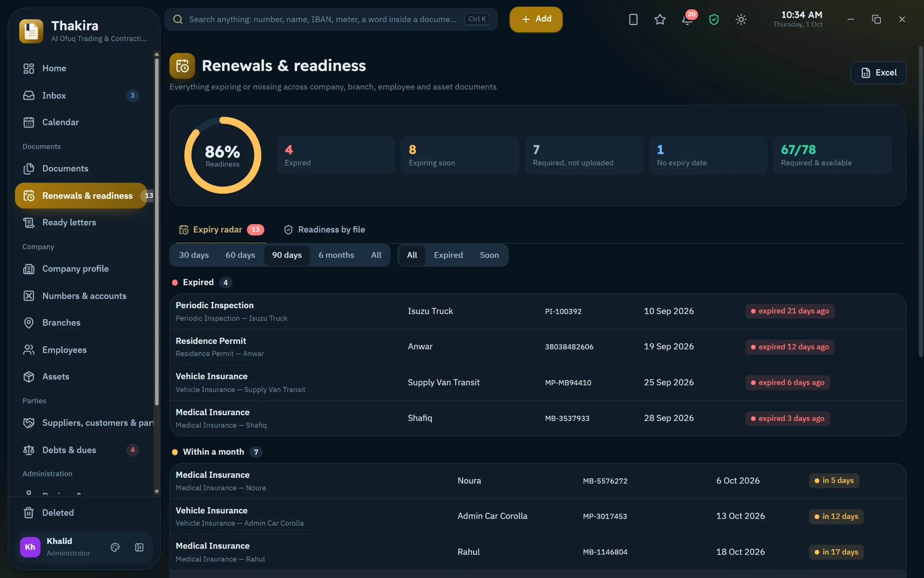924x578 pixels.
Task: Open Debts & dues page
Action: [x=81, y=450]
